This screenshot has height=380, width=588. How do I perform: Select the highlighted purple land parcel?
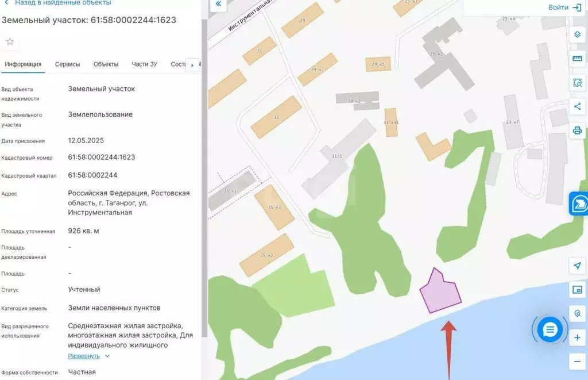[440, 293]
